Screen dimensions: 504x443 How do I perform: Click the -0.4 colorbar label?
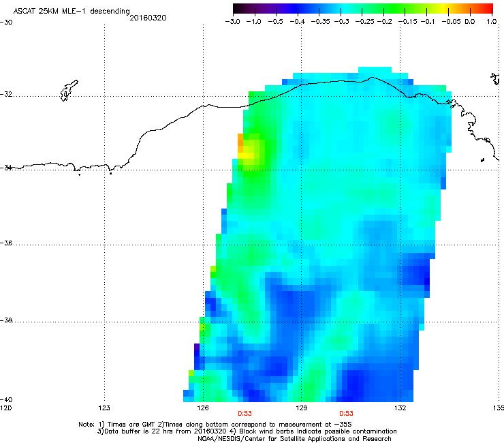(298, 22)
